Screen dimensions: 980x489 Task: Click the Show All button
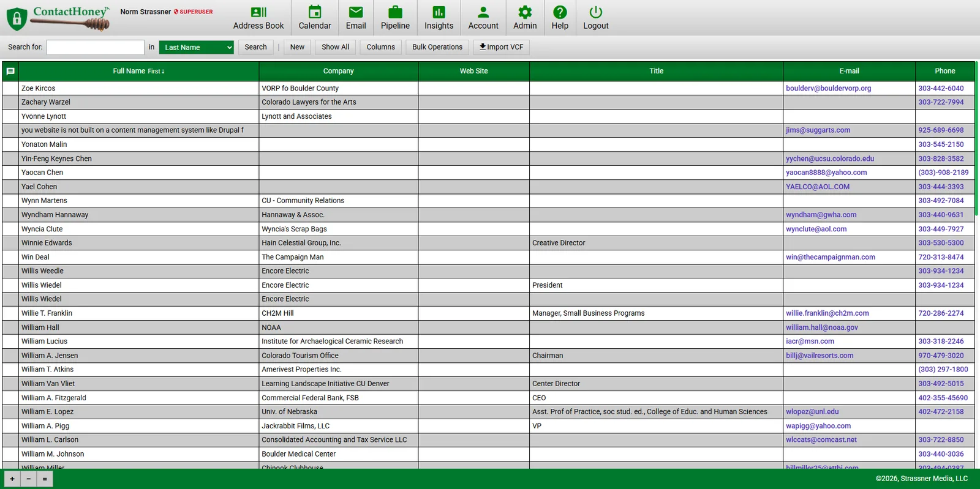(x=335, y=47)
